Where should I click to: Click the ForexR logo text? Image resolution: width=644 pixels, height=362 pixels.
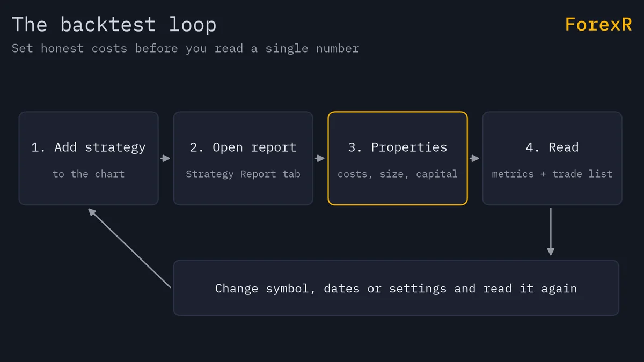click(598, 25)
